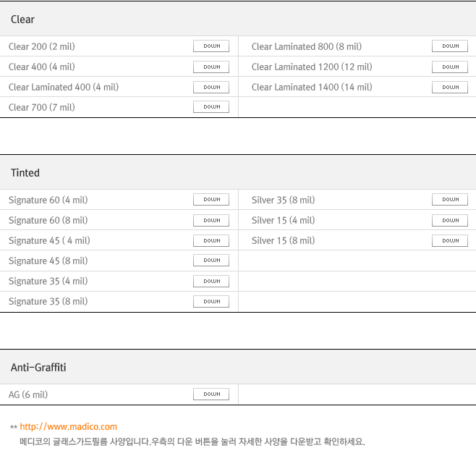Download the AG (6 mil) Anti-Graffiti spec
Screen dimensions: 476x456
211,394
